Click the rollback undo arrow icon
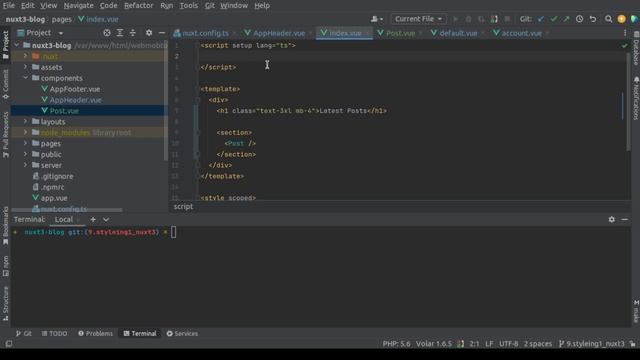The image size is (640, 360). [593, 19]
